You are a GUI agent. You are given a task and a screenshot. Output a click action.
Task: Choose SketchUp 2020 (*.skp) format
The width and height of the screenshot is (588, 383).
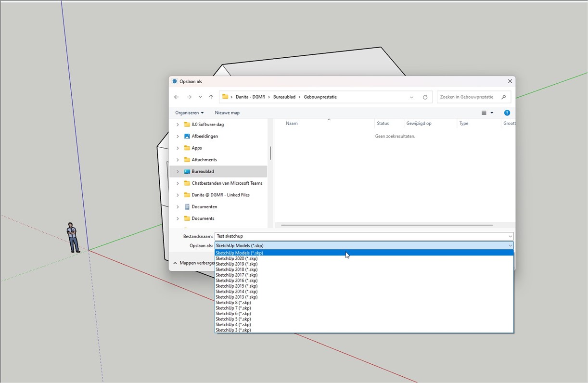(236, 258)
